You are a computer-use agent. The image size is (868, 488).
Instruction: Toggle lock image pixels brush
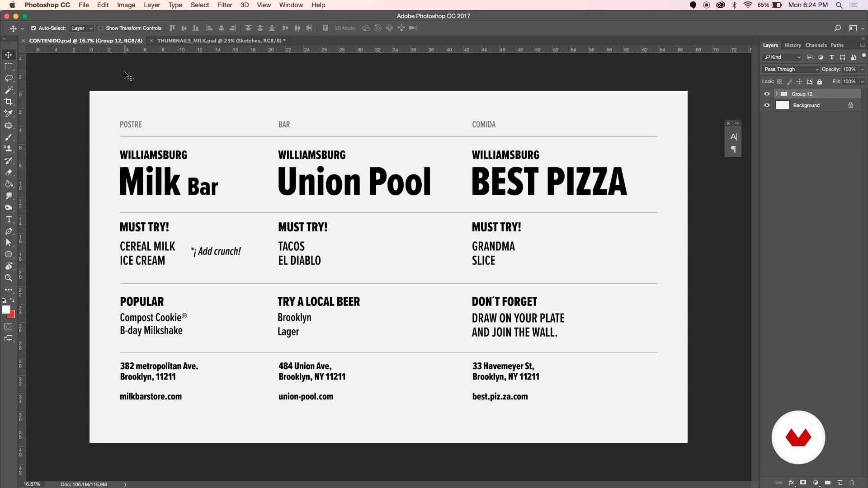coord(789,82)
